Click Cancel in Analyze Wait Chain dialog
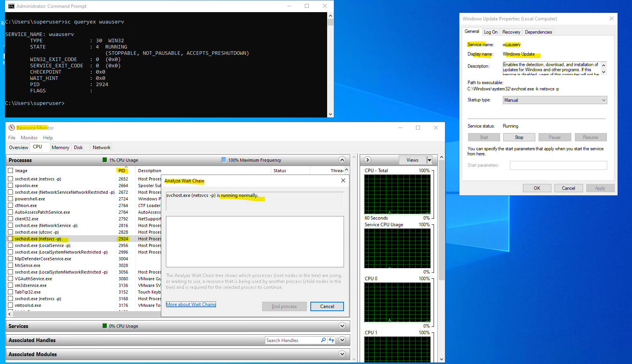 tap(327, 306)
